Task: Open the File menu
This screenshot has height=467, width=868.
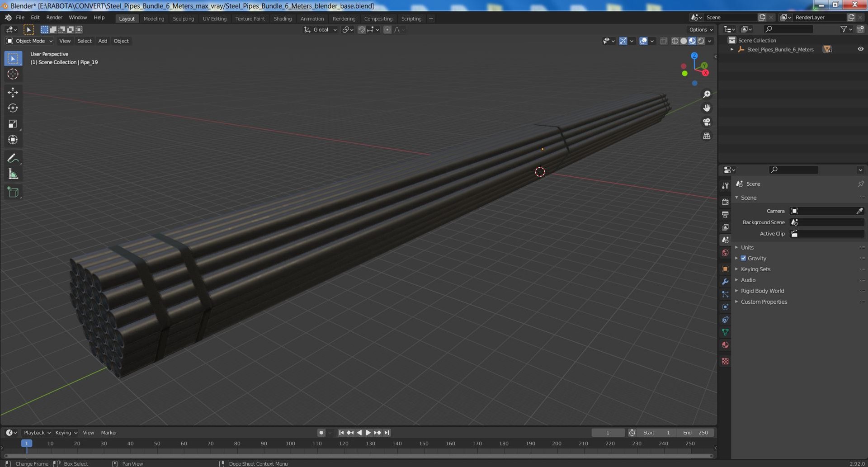Action: click(x=20, y=17)
